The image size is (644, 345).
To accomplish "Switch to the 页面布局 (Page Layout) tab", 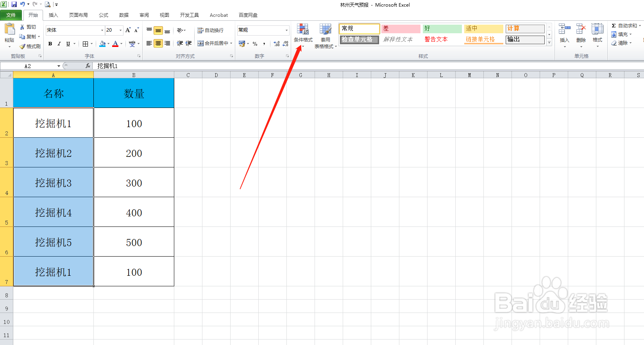I will tap(78, 15).
